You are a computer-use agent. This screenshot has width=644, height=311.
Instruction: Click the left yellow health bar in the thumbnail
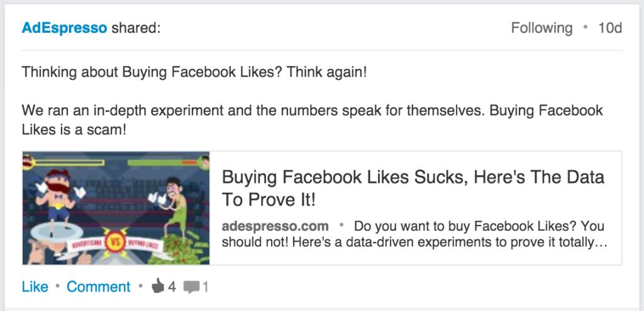tap(68, 163)
